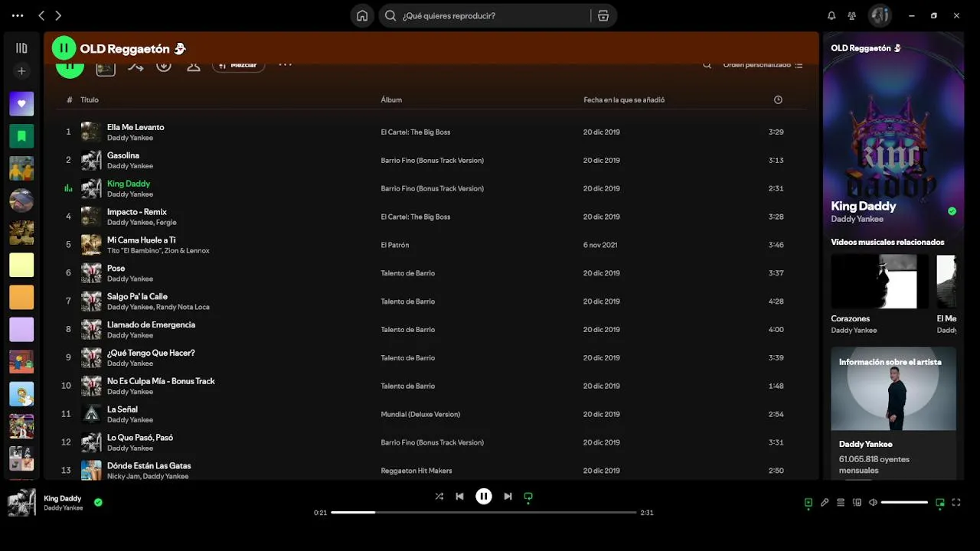This screenshot has width=980, height=551.
Task: Open Reggaeton Hit Makers album link
Action: pos(416,471)
